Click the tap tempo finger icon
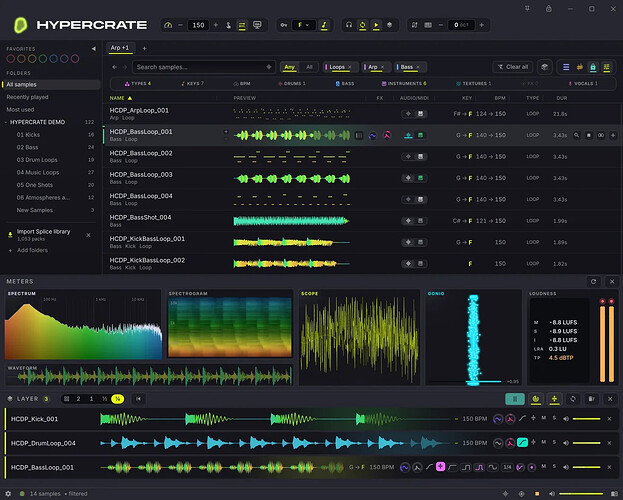The width and height of the screenshot is (623, 500). 228,25
